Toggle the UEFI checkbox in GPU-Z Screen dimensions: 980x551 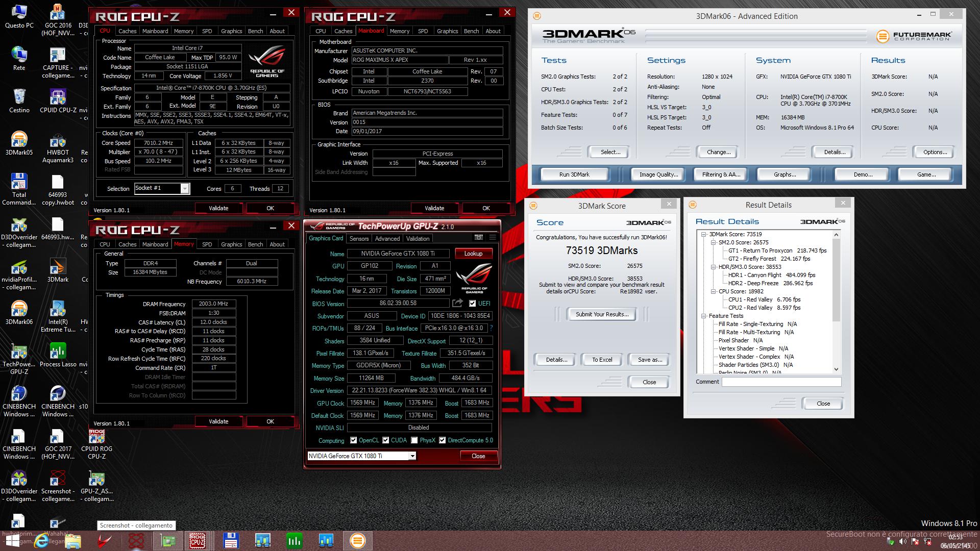[472, 304]
